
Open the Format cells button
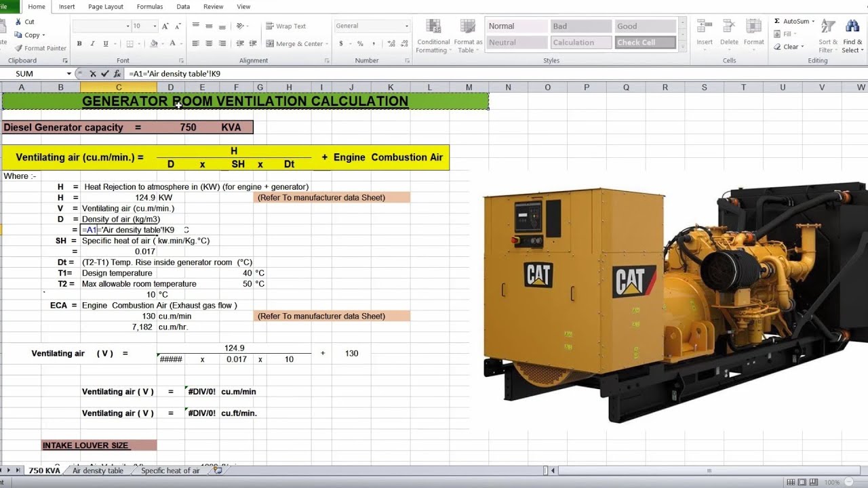(754, 33)
